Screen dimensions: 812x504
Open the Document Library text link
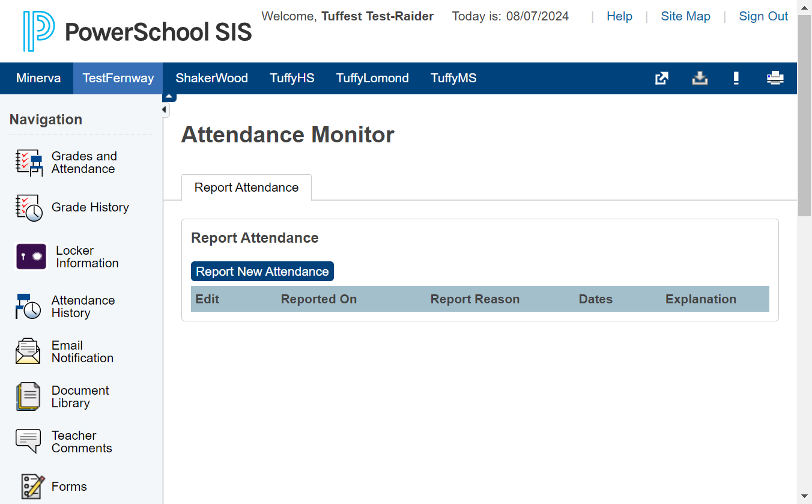click(80, 396)
